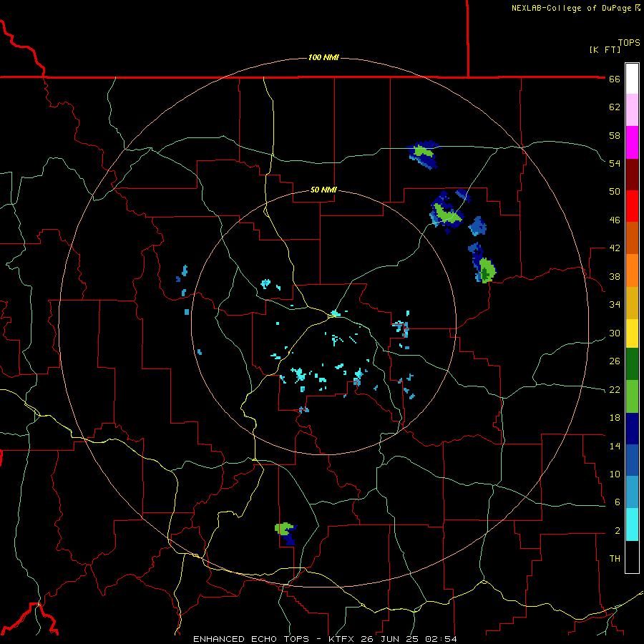Screen dimensions: 644x644
Task: Click the "50 NMI" range ring label
Action: click(323, 190)
